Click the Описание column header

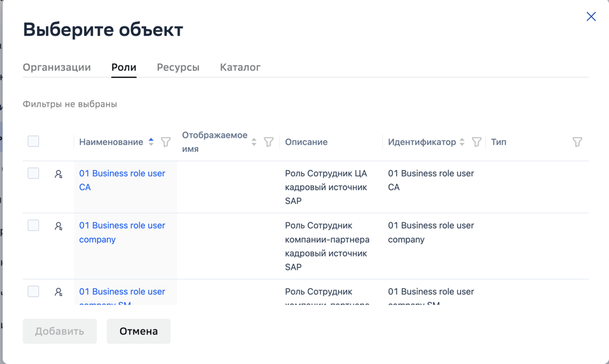click(306, 142)
